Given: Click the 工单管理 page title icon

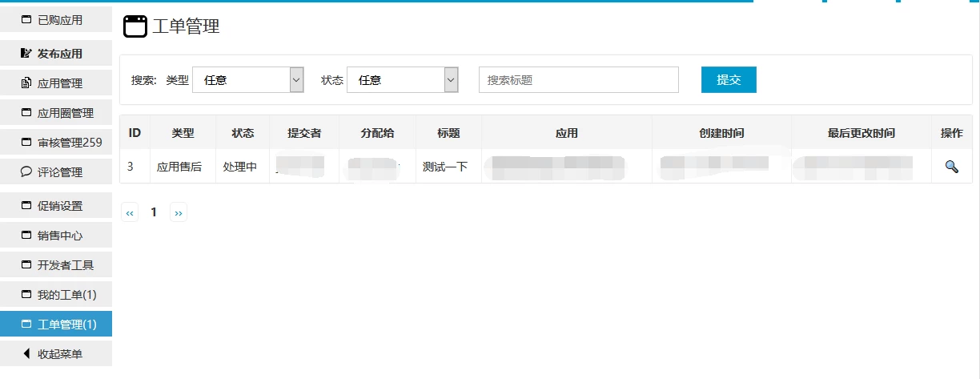Looking at the screenshot, I should pos(135,26).
